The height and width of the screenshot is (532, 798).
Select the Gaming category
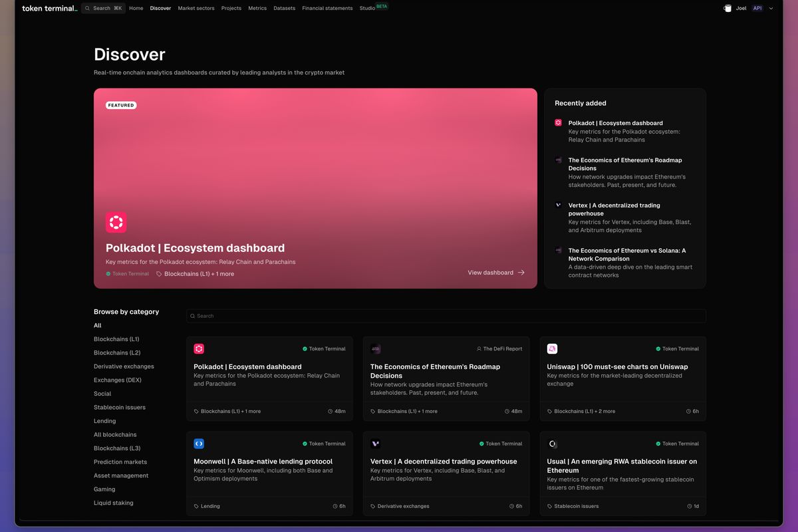(104, 489)
